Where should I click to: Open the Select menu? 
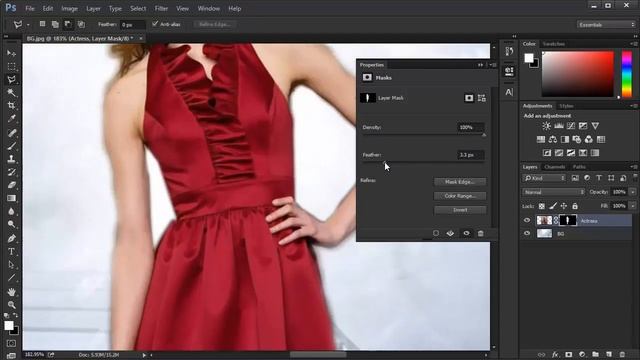coord(138,8)
